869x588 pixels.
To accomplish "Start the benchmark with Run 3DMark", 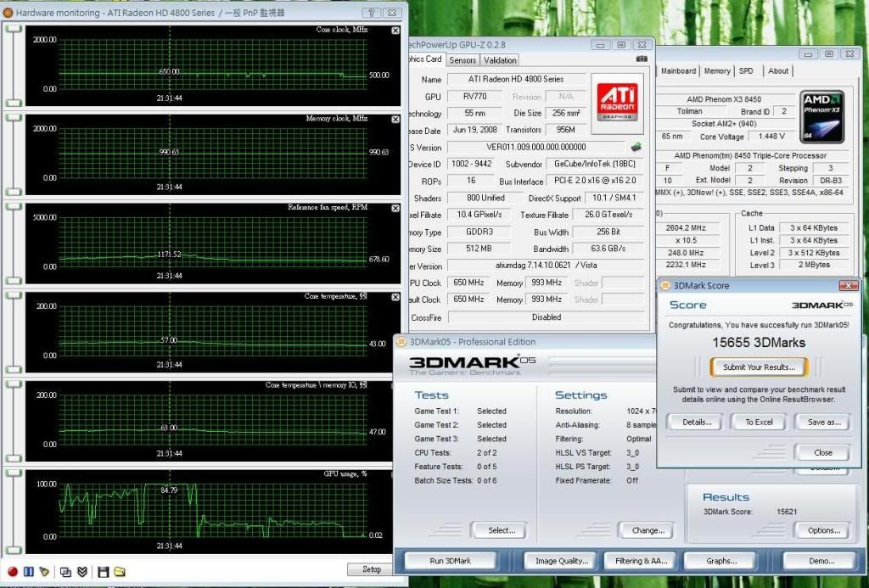I will [450, 561].
